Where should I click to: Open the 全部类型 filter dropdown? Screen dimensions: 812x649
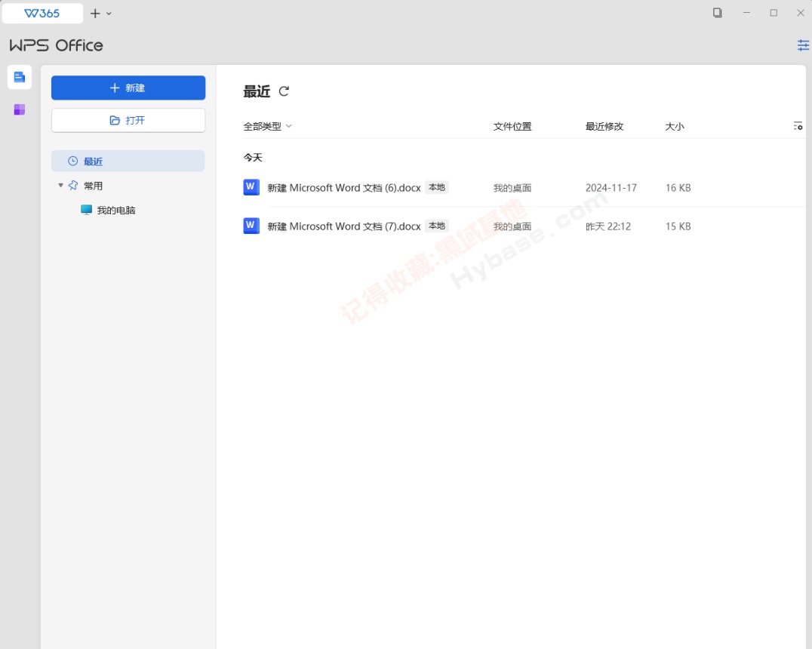[268, 126]
